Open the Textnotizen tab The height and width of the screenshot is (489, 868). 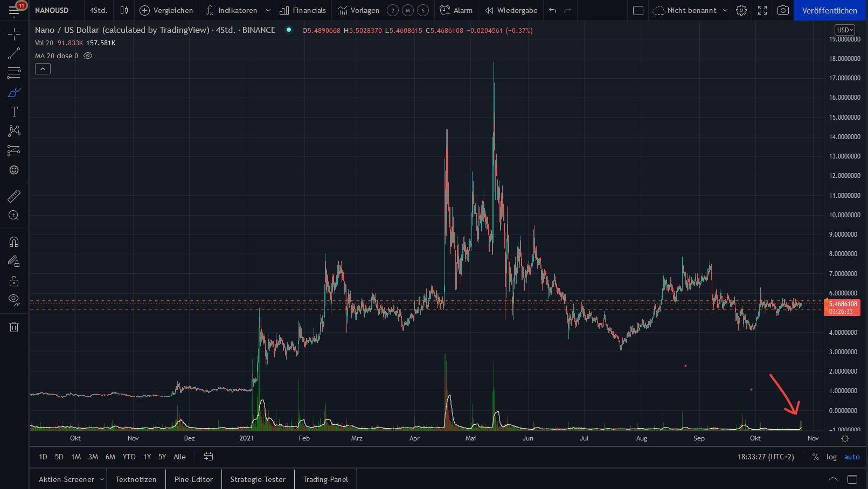click(136, 479)
